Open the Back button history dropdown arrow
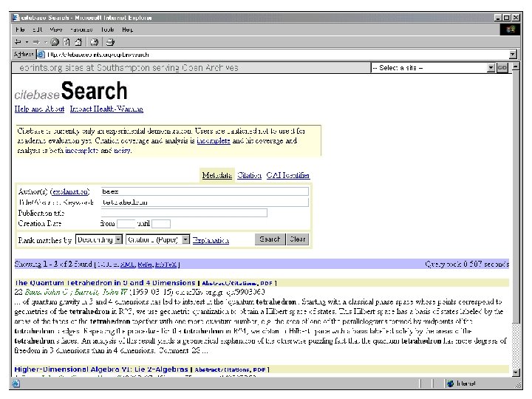532x399 pixels. (x=27, y=42)
